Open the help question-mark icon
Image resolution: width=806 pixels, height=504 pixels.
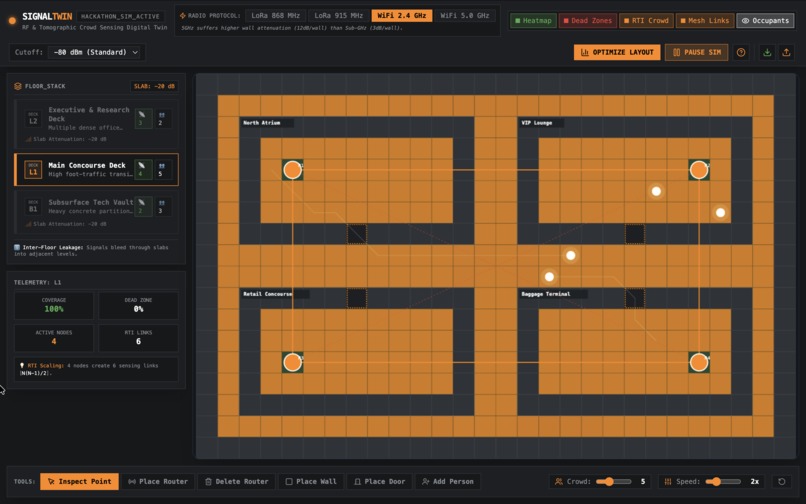click(741, 52)
